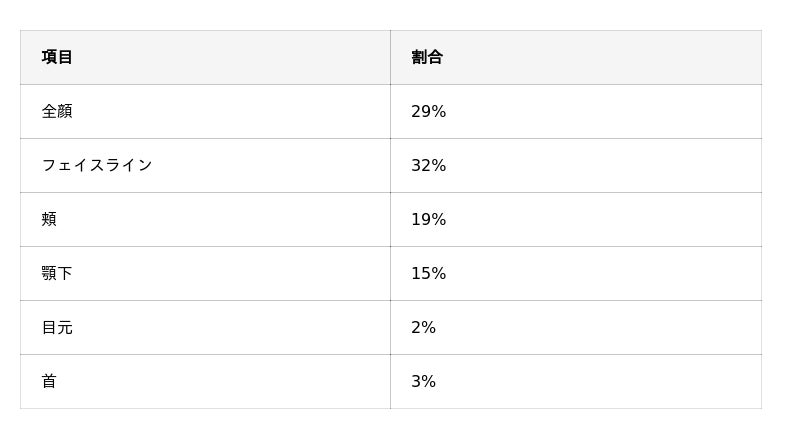Click the 19% value cell
The height and width of the screenshot is (439, 800).
coord(428,219)
